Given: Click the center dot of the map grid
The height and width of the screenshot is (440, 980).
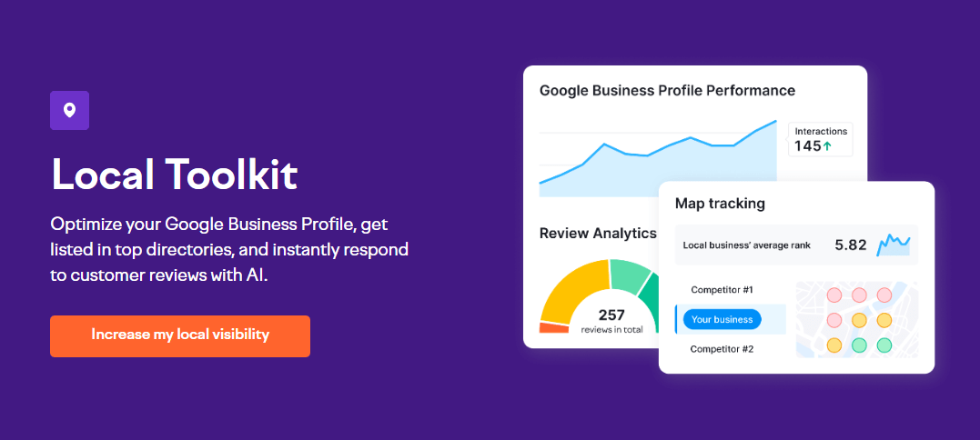Looking at the screenshot, I should (x=859, y=320).
